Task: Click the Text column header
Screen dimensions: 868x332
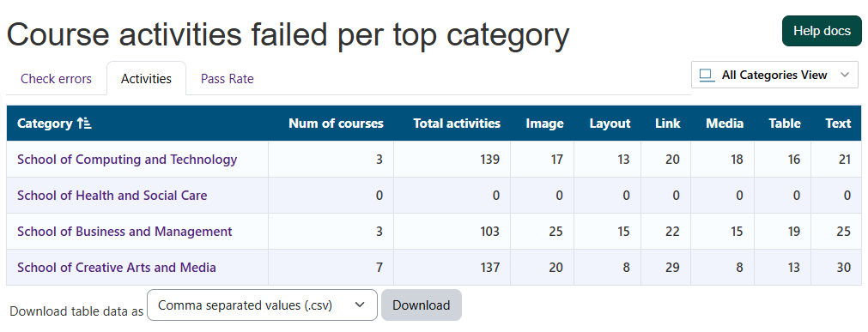Action: tap(838, 124)
